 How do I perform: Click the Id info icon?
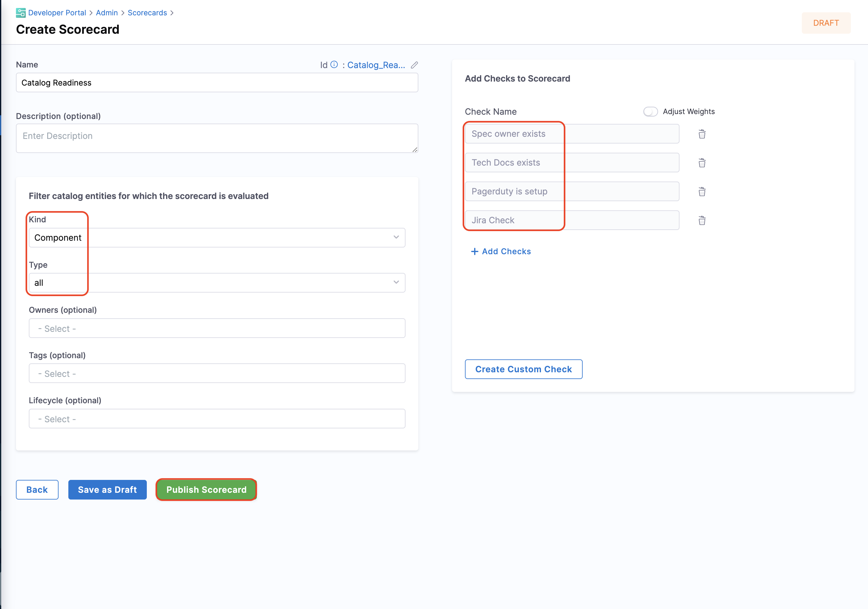point(334,65)
